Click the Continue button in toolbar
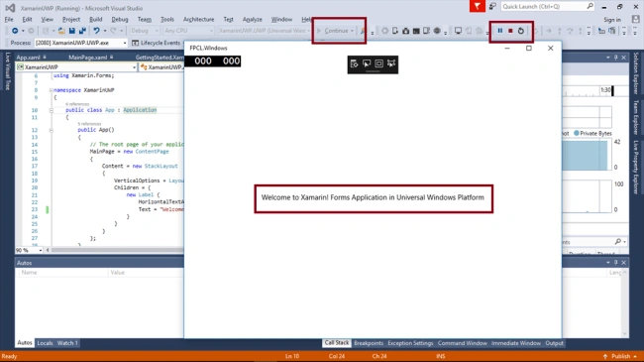Image resolution: width=644 pixels, height=362 pixels. (332, 31)
